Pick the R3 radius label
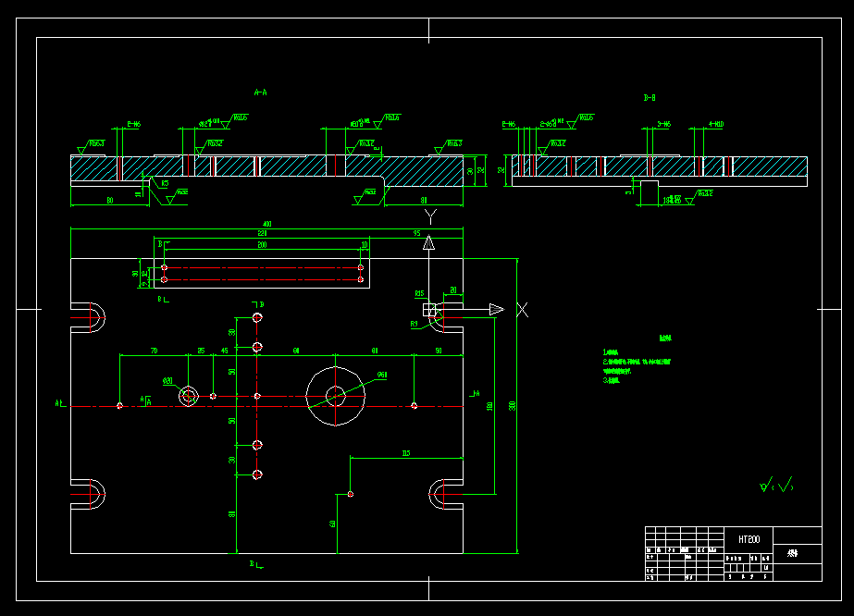This screenshot has height=616, width=854. tap(414, 324)
